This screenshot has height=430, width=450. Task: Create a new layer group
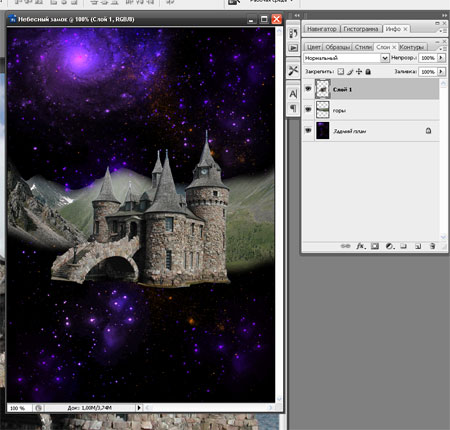pyautogui.click(x=404, y=246)
